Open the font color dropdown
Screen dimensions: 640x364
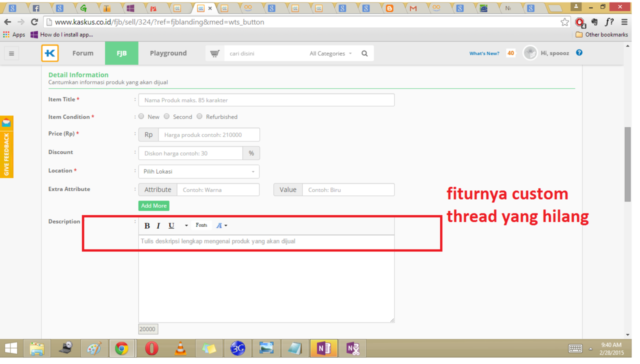pos(221,226)
